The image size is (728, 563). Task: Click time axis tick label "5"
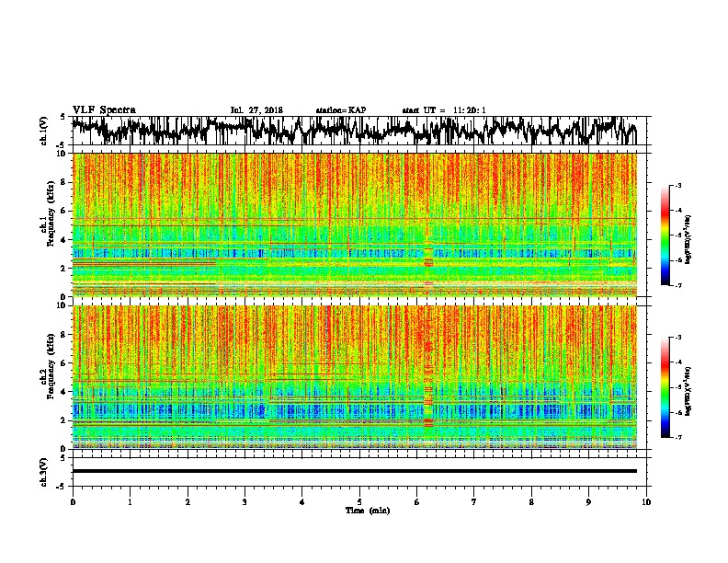[x=359, y=502]
